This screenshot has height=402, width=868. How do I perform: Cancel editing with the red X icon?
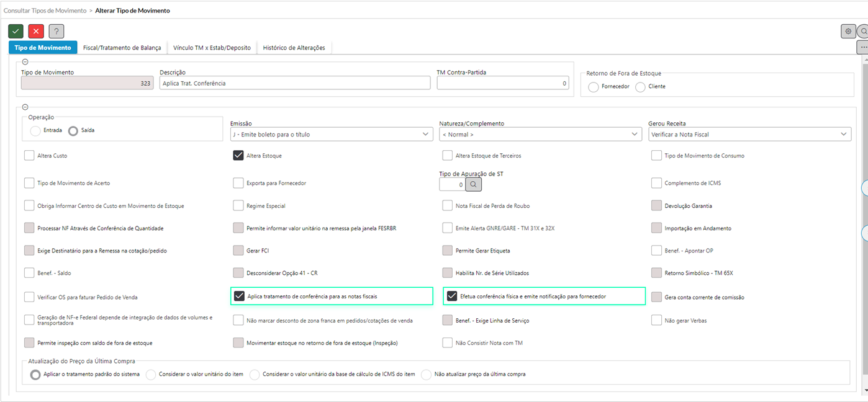click(x=36, y=31)
